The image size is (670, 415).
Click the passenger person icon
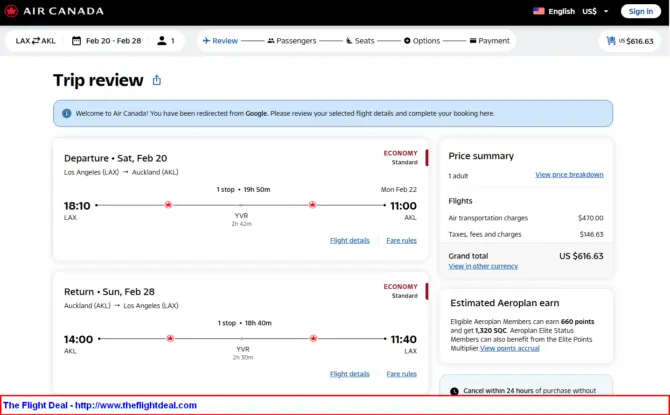point(162,41)
